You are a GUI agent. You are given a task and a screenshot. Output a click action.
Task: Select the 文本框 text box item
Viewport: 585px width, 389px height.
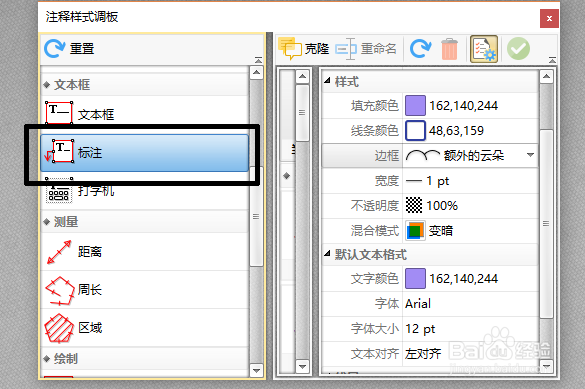click(x=144, y=114)
